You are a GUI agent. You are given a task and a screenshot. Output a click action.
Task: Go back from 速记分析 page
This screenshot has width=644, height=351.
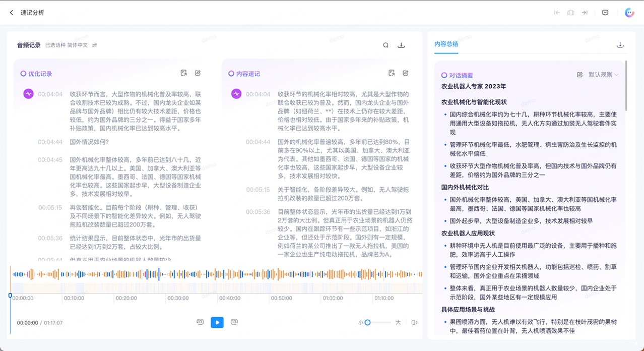click(x=12, y=13)
